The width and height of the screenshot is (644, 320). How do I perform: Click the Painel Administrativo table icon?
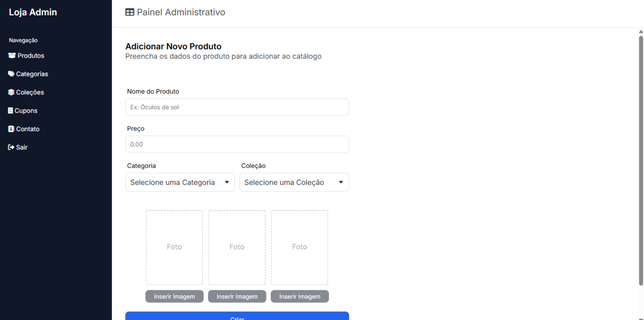tap(130, 12)
